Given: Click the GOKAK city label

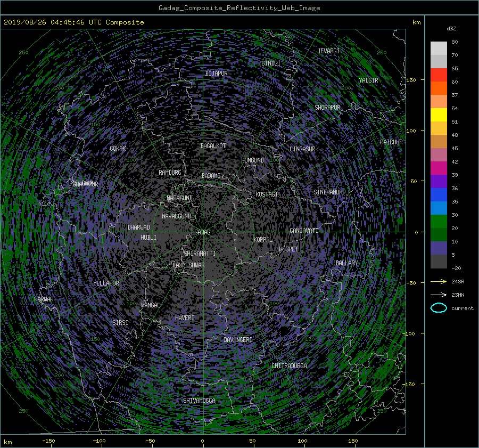Looking at the screenshot, I should (x=118, y=149).
